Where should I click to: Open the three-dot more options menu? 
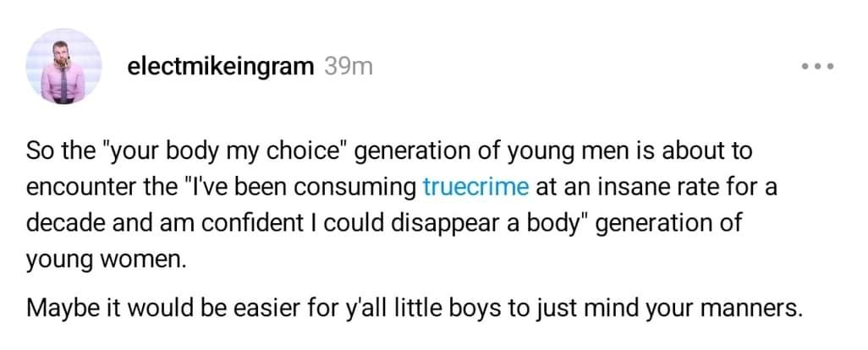(x=819, y=67)
